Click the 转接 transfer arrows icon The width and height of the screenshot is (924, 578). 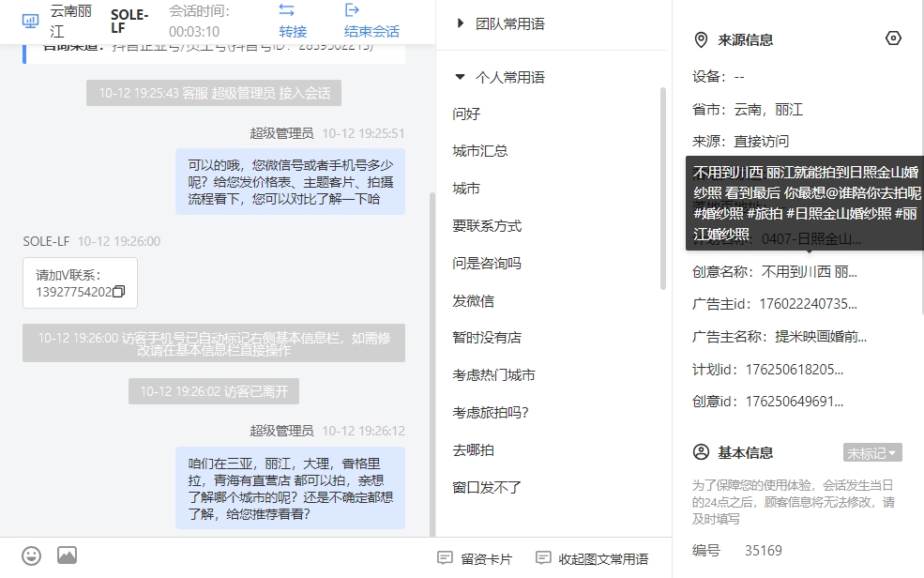coord(286,10)
